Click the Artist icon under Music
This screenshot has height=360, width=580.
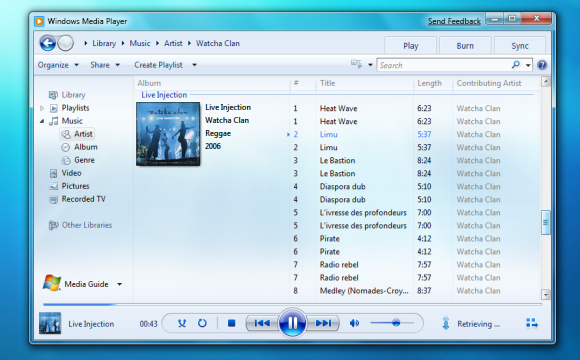(x=65, y=134)
